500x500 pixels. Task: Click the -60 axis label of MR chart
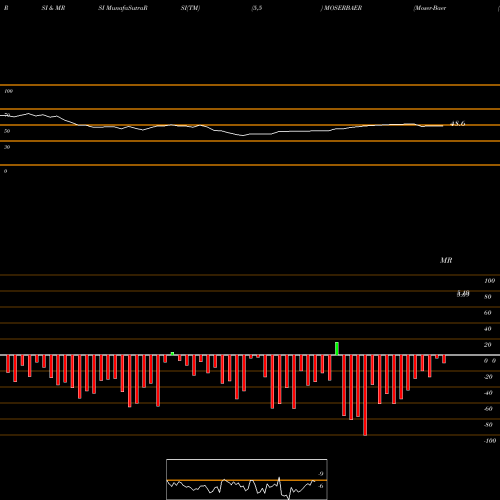point(488,409)
